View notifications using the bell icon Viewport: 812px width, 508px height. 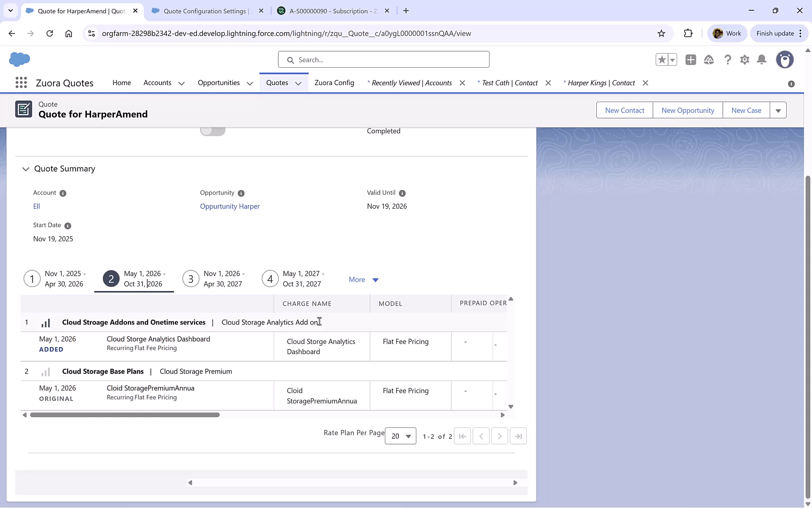pos(762,60)
